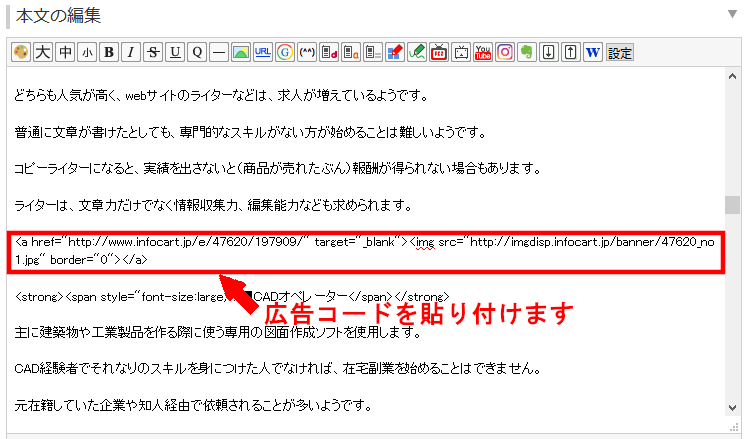This screenshot has width=749, height=439.
Task: Click the document icon with red d
Action: pyautogui.click(x=329, y=52)
